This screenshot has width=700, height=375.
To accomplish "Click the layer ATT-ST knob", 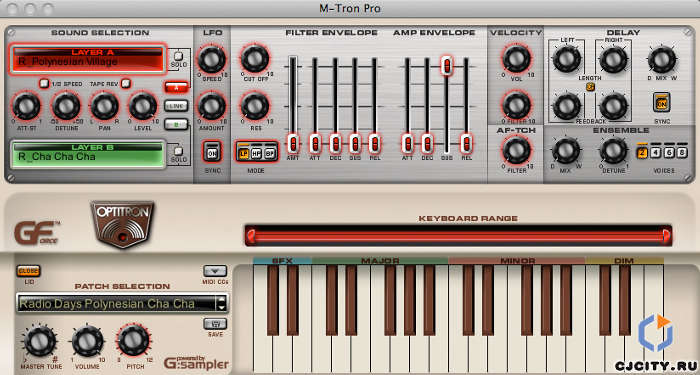I will 26,106.
